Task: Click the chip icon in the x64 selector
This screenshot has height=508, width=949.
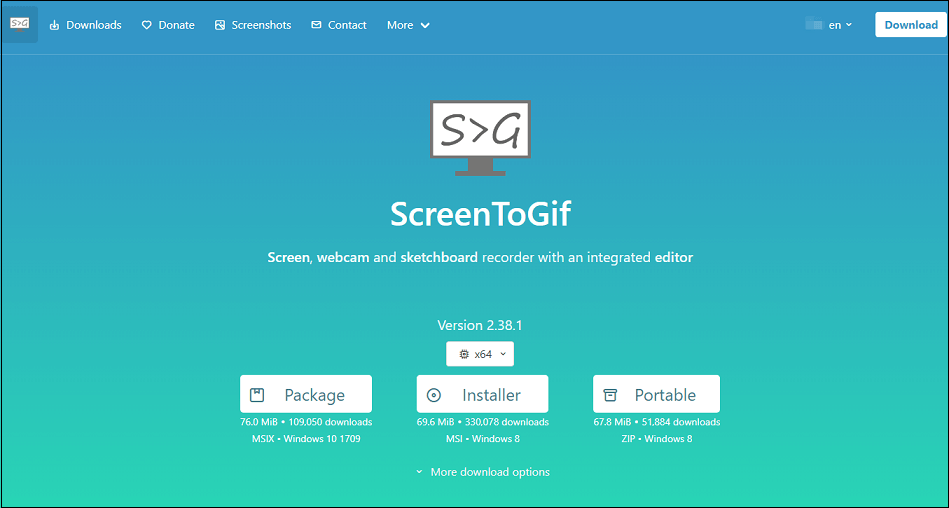Action: [x=463, y=354]
